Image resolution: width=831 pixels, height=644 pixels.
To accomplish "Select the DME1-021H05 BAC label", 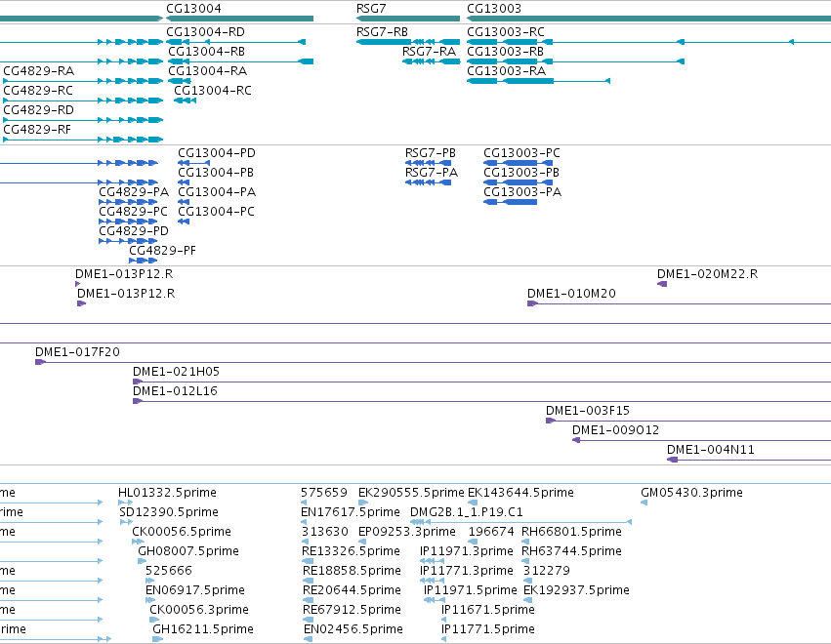I will coord(176,372).
